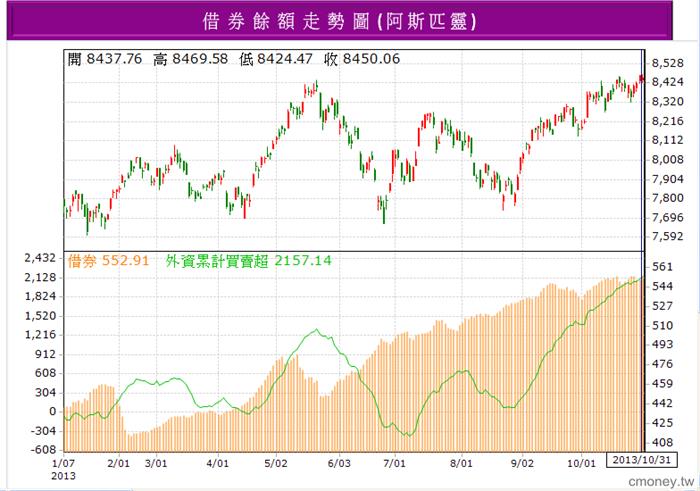This screenshot has width=700, height=491.
Task: Click the 7,592 price axis label
Action: (x=667, y=236)
